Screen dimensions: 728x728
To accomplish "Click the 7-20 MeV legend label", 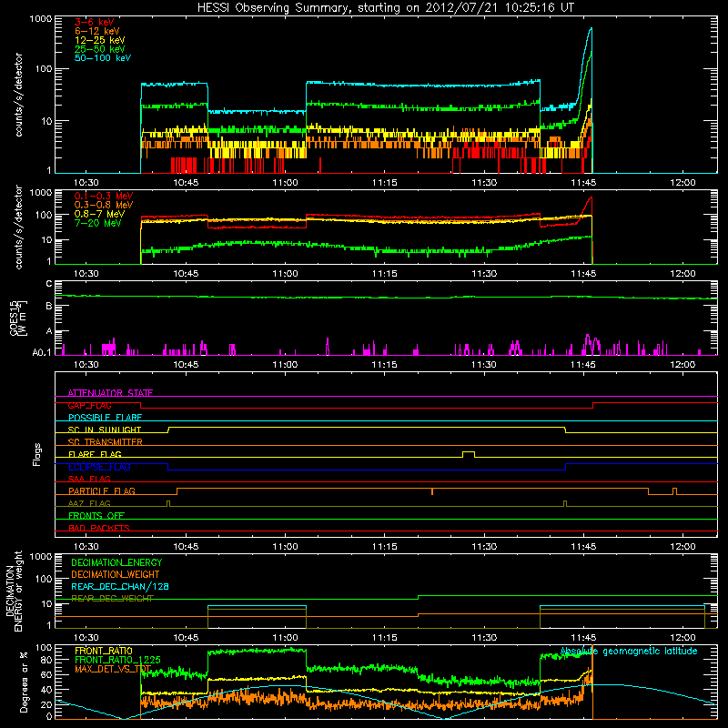I will point(98,223).
